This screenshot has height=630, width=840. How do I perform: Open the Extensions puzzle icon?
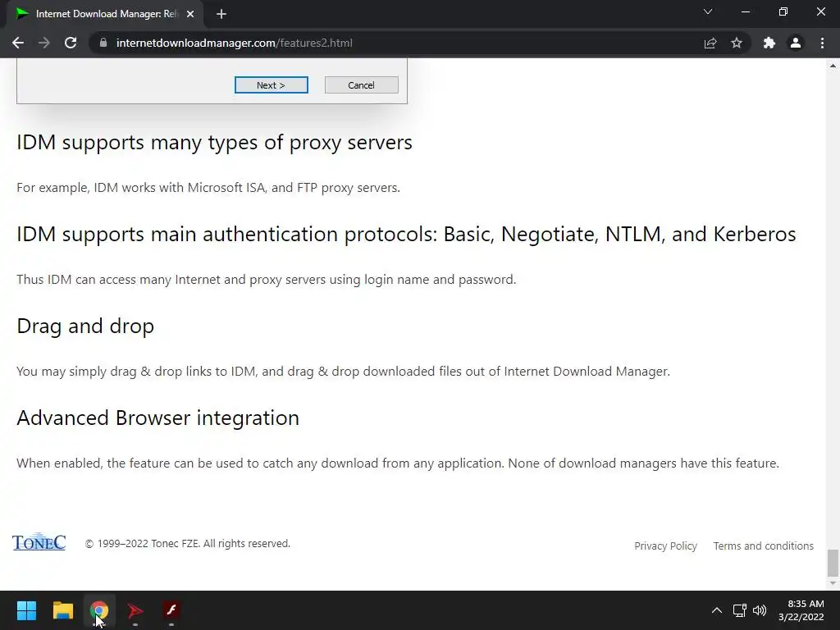tap(769, 43)
